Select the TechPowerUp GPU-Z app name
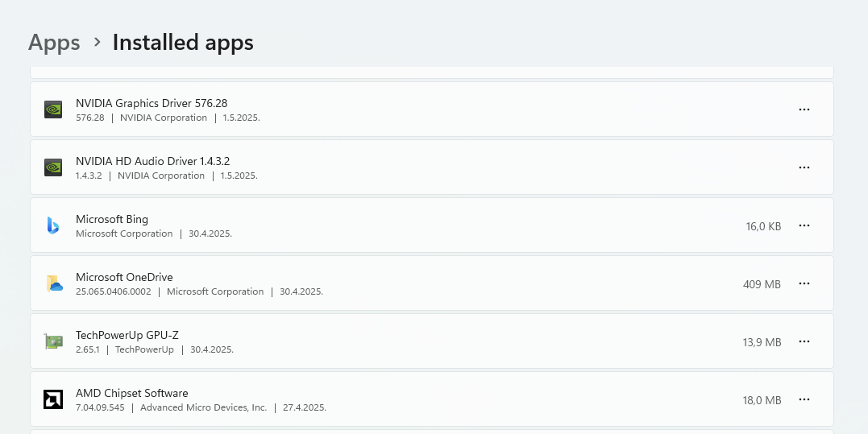Viewport: 868px width, 434px height. click(x=127, y=335)
